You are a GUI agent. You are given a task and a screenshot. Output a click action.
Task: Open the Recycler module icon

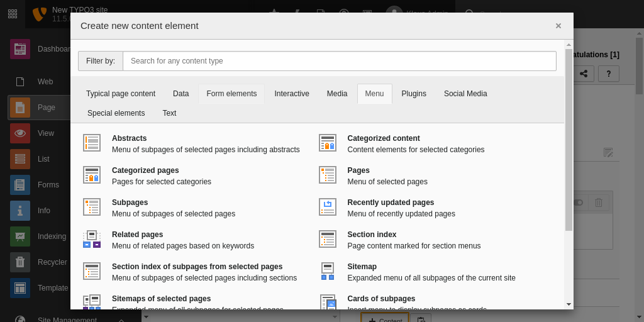tap(20, 262)
